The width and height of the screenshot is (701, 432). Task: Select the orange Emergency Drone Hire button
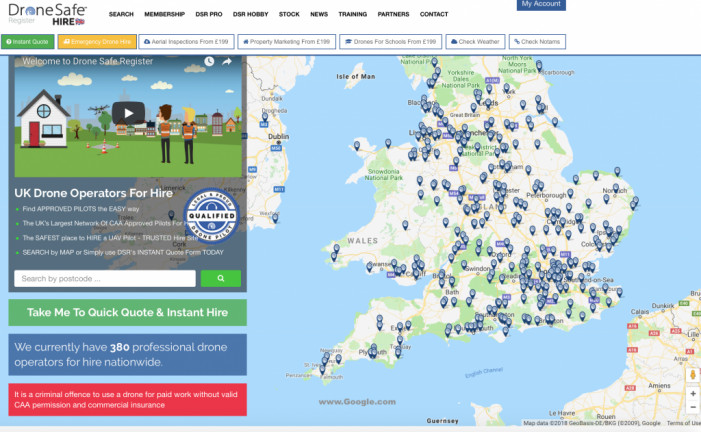point(96,42)
